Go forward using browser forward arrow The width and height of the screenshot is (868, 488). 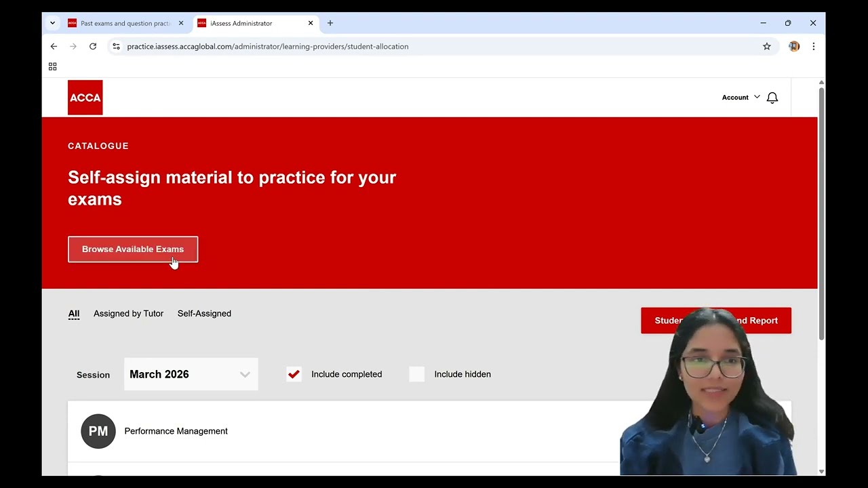(73, 46)
